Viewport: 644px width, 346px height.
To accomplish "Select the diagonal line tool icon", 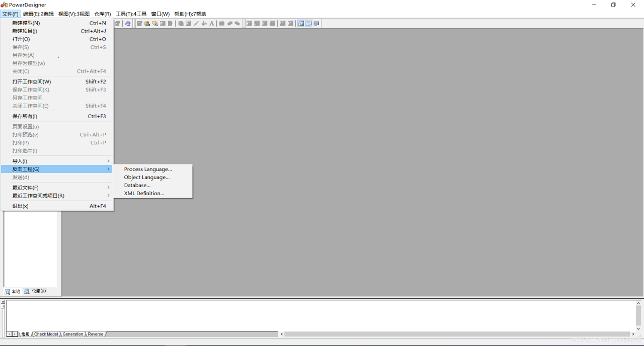I will pyautogui.click(x=196, y=24).
